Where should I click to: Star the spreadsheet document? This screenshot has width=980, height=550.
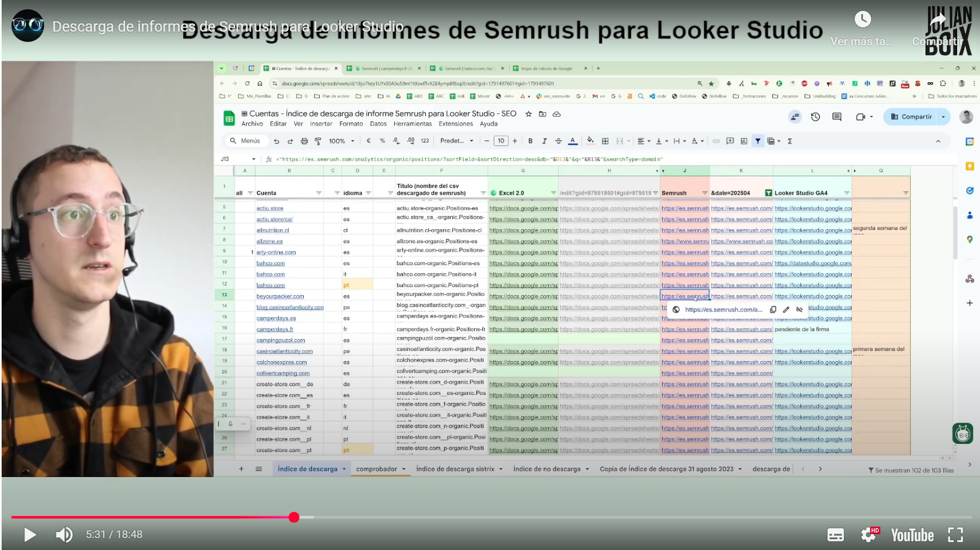pos(528,114)
